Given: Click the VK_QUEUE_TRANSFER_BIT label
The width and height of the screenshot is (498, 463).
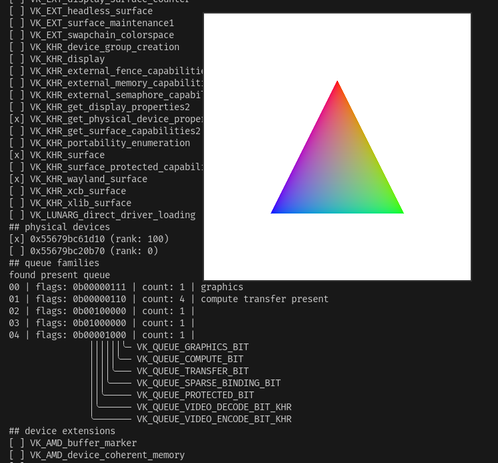Looking at the screenshot, I should pos(193,371).
